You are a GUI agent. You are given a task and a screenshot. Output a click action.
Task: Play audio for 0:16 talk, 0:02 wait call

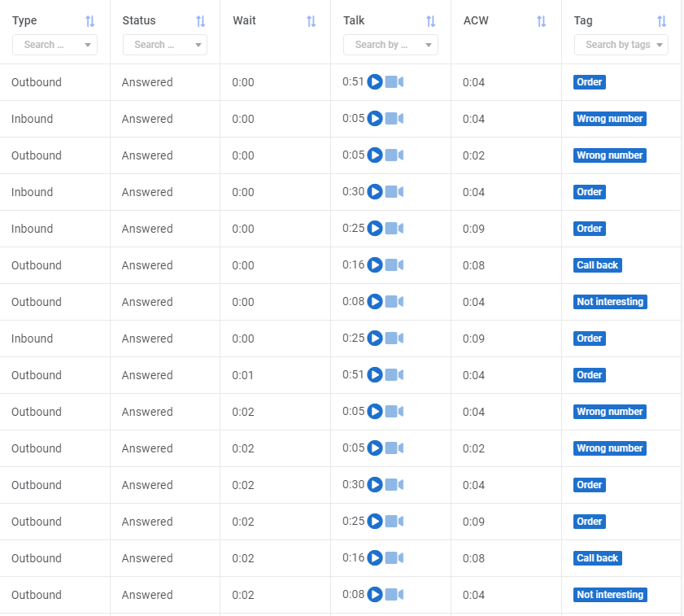(375, 558)
